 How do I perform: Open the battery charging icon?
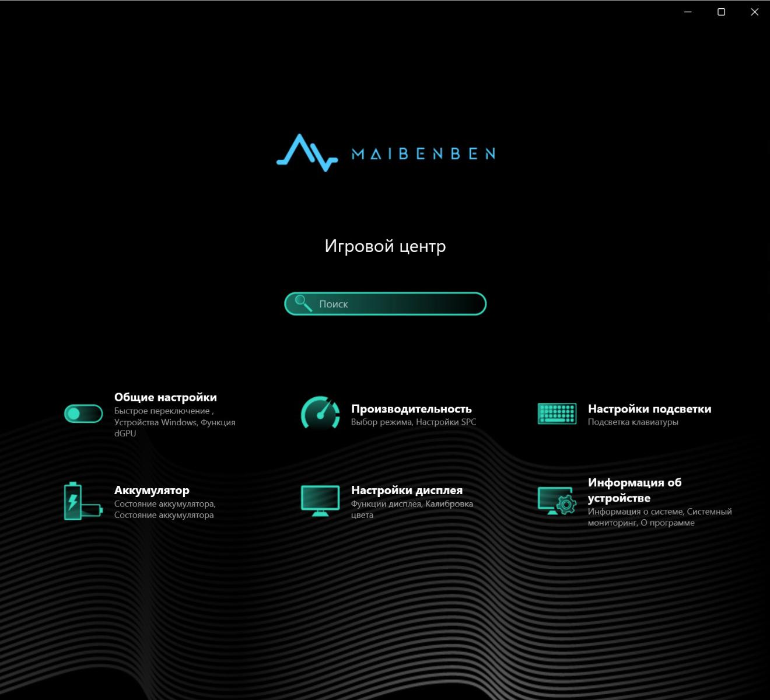(83, 501)
